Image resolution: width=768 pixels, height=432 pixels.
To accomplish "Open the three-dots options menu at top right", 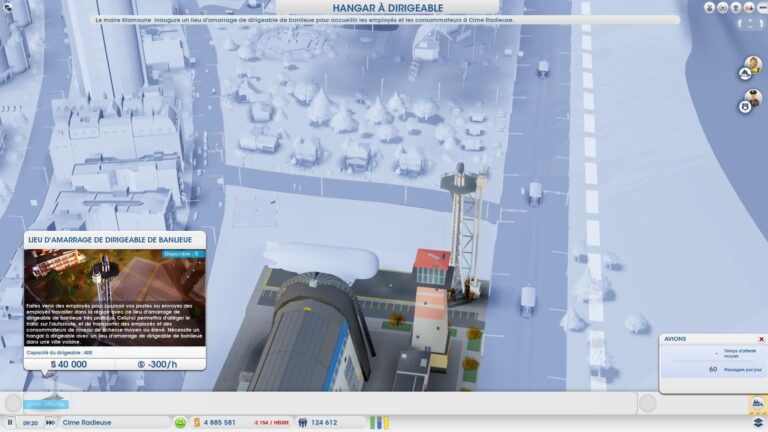I will (763, 8).
